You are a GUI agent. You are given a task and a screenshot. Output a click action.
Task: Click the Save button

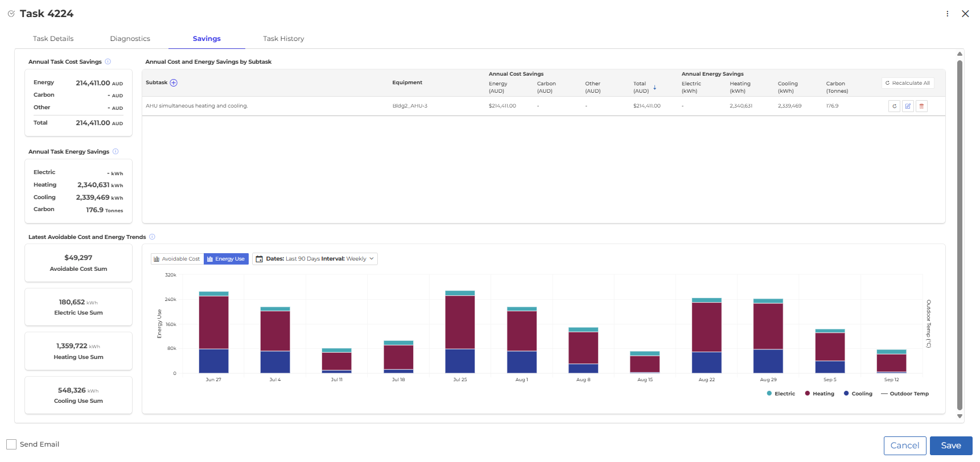click(x=951, y=445)
